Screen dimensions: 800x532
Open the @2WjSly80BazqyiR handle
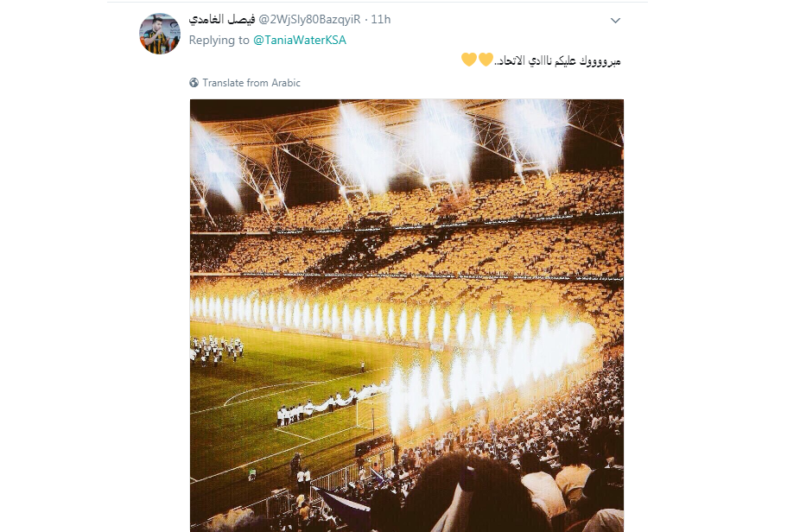pos(309,19)
